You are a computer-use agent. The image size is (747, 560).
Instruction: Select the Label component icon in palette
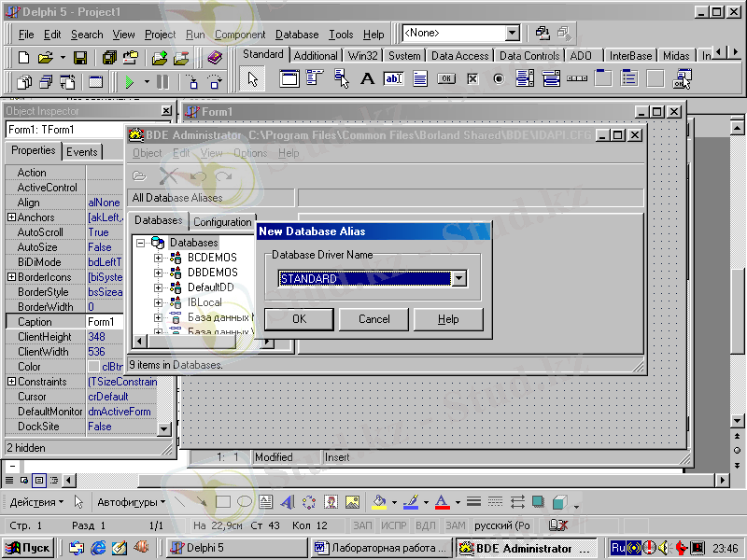tap(367, 79)
